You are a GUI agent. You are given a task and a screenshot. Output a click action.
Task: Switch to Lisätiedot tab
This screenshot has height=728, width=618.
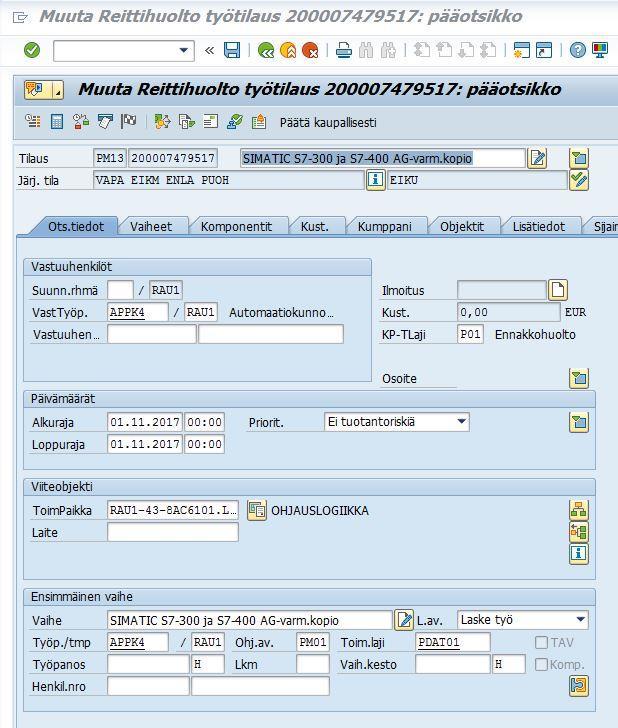(x=539, y=227)
